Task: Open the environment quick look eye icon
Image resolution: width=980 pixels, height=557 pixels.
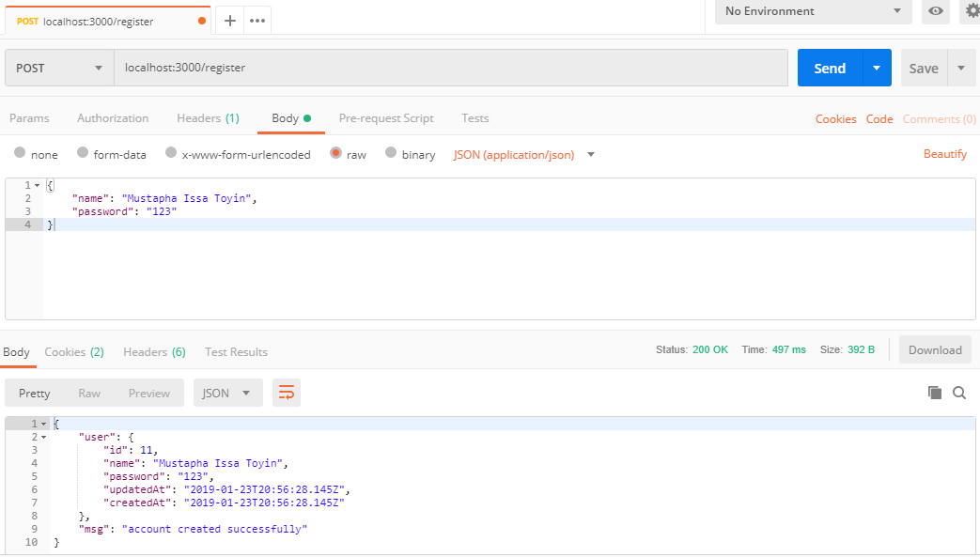Action: (934, 11)
